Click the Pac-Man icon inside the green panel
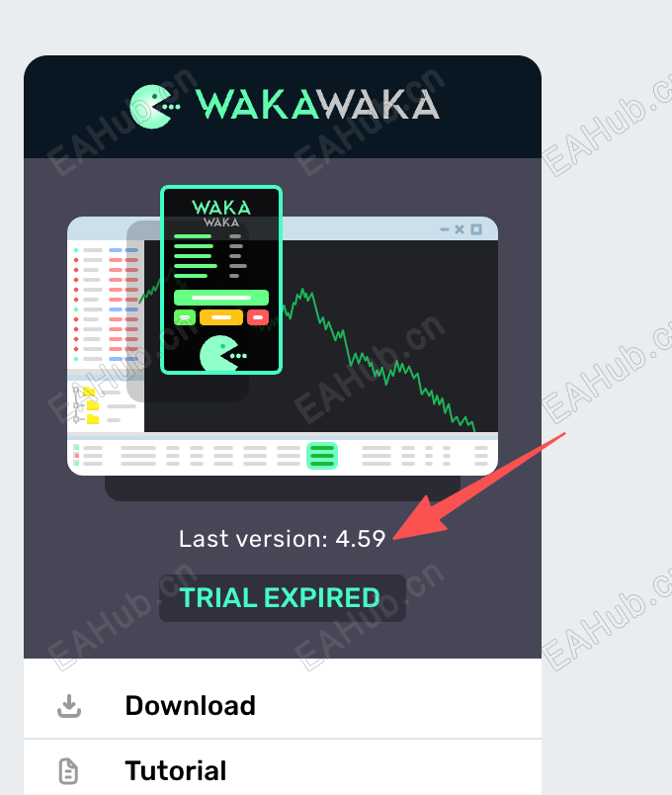Viewport: 672px width, 795px height. 222,353
